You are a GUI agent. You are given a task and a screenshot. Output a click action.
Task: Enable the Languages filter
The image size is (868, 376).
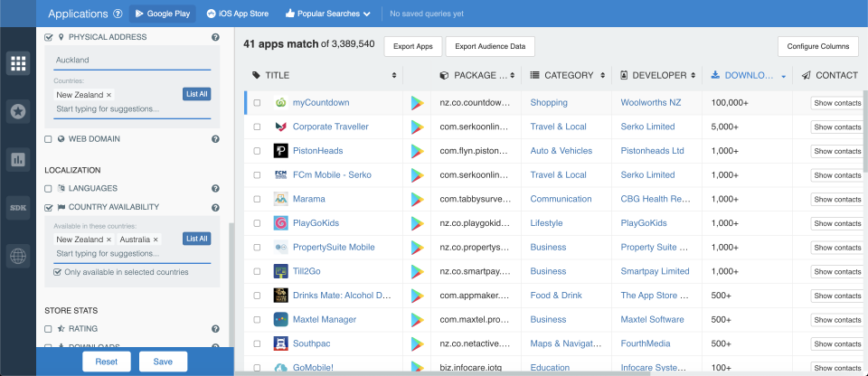pyautogui.click(x=48, y=188)
